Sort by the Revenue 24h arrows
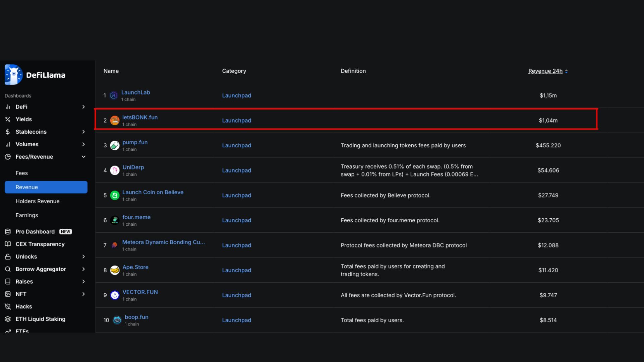 pyautogui.click(x=566, y=71)
